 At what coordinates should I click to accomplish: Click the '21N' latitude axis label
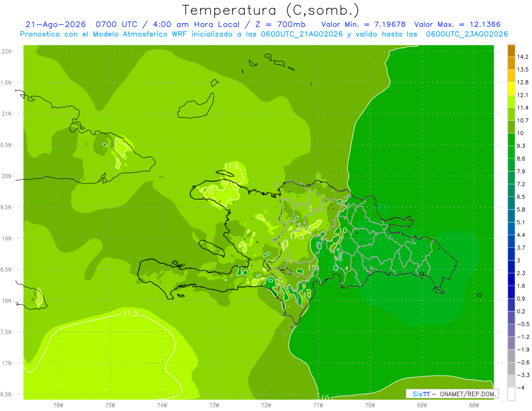(7, 114)
